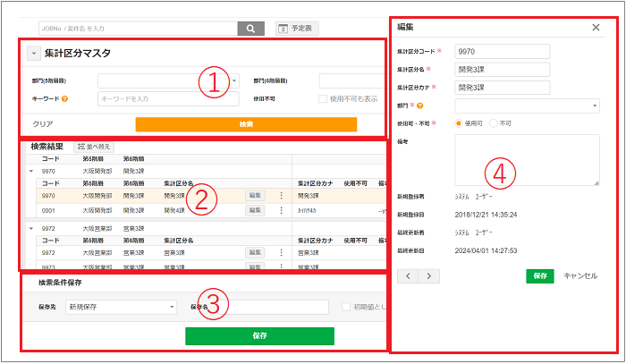Go to next record with right arrow
The height and width of the screenshot is (364, 626).
(x=429, y=276)
